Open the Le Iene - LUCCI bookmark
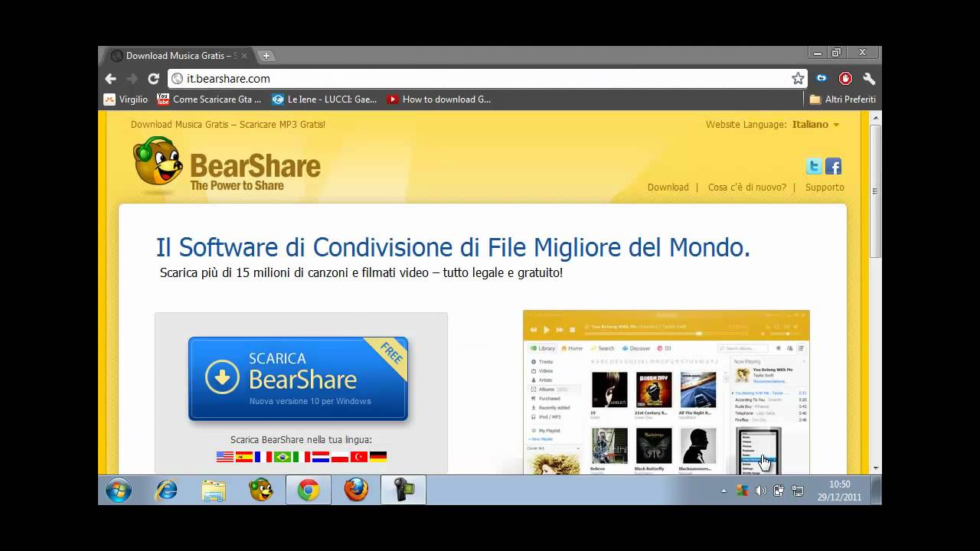Screen dimensions: 980x551 click(x=324, y=99)
